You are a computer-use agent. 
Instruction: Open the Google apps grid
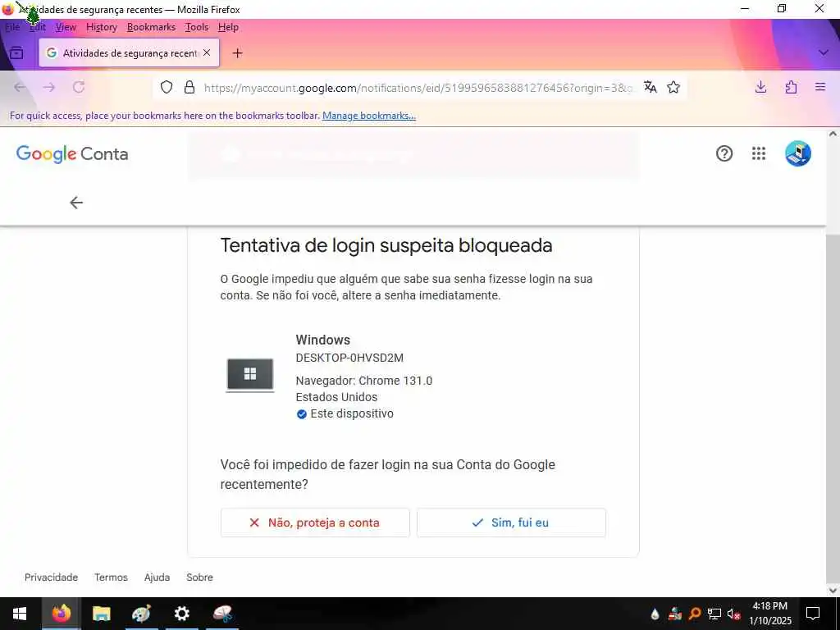759,153
